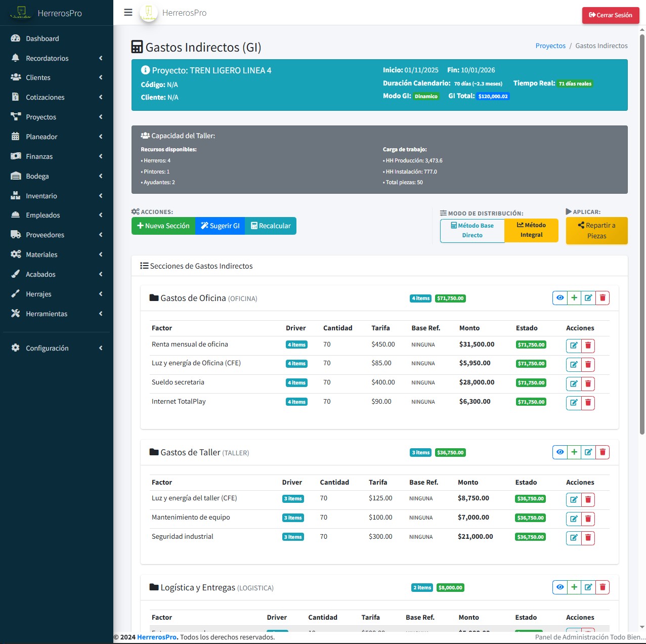Click the hamburger sidebar toggle icon
This screenshot has width=646, height=644.
pyautogui.click(x=128, y=13)
